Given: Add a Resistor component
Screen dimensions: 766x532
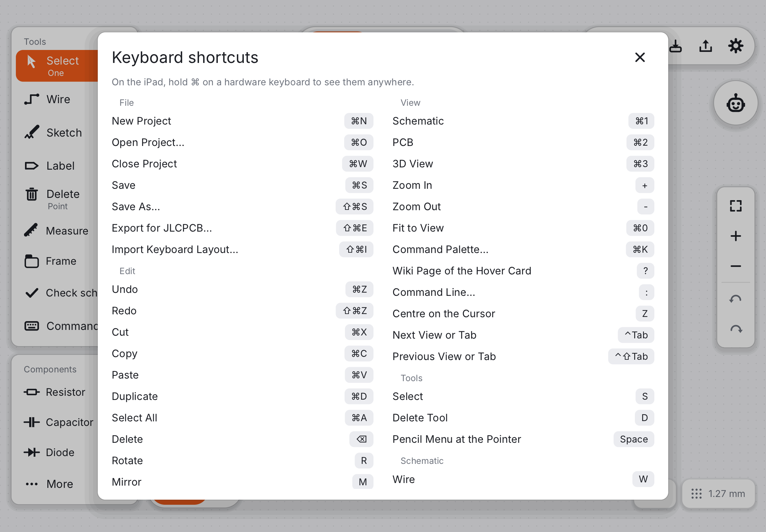Looking at the screenshot, I should coord(57,392).
